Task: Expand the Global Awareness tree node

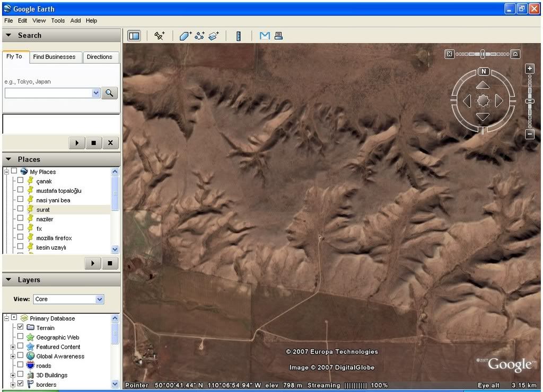Action: pos(13,356)
